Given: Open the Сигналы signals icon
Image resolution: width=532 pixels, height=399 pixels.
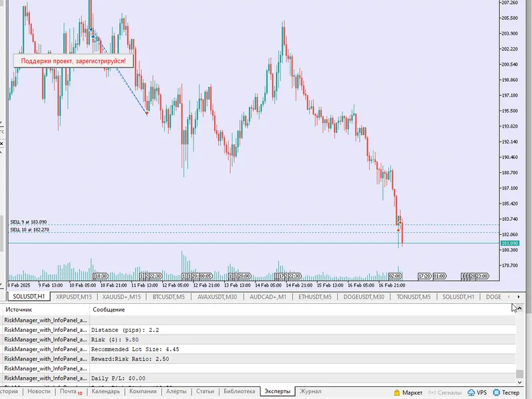Looking at the screenshot, I should coord(444,392).
